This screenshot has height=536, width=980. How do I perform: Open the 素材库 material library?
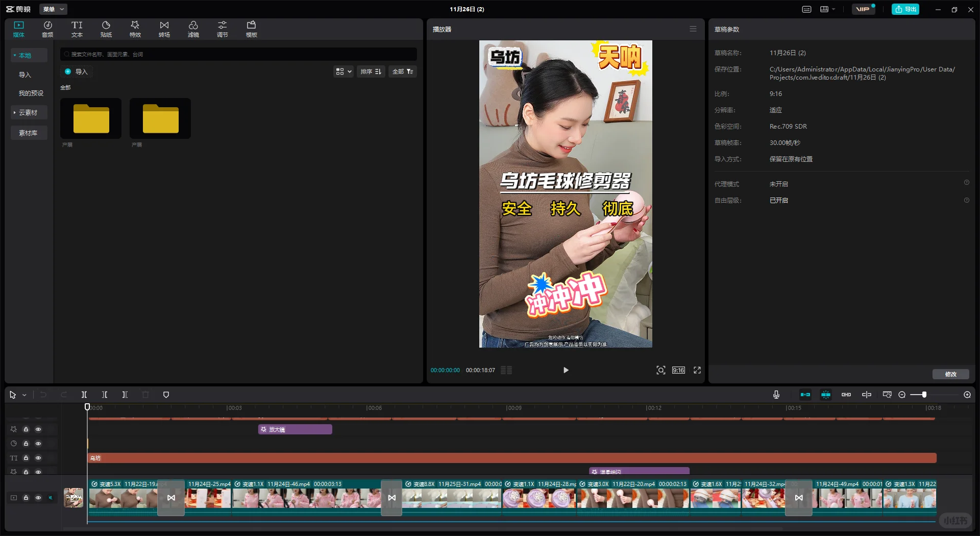point(29,133)
